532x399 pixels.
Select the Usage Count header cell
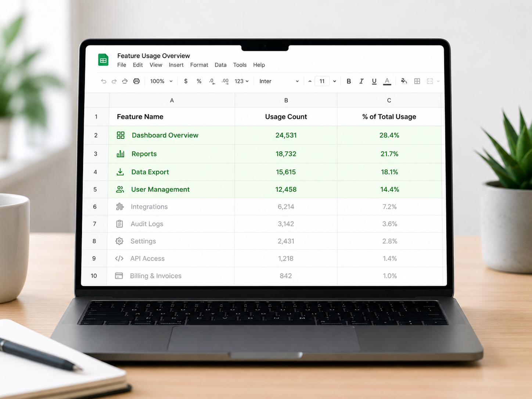pos(286,117)
